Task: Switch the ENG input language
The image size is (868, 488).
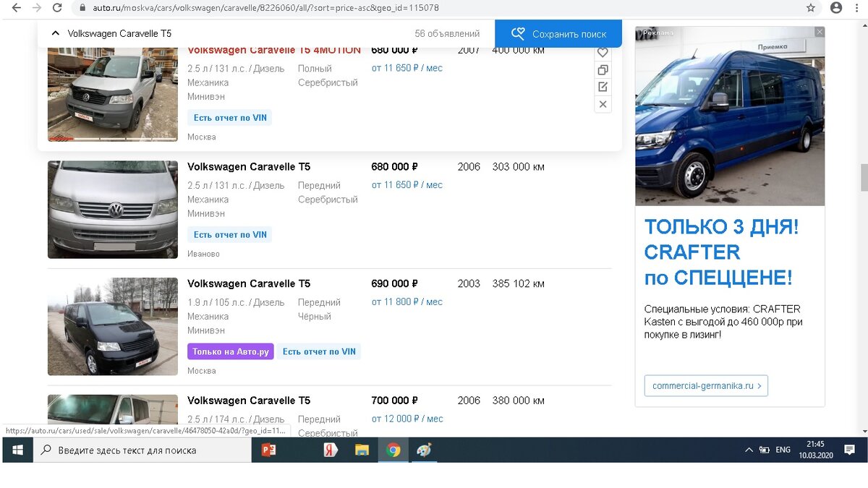Action: coord(783,450)
